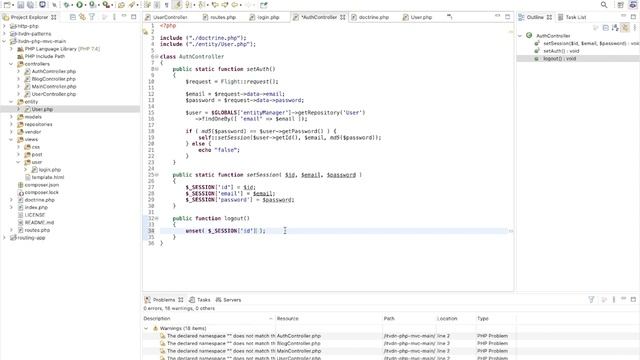Click the Forward navigation arrow icon
Image resolution: width=640 pixels, height=360 pixels.
click(248, 5)
